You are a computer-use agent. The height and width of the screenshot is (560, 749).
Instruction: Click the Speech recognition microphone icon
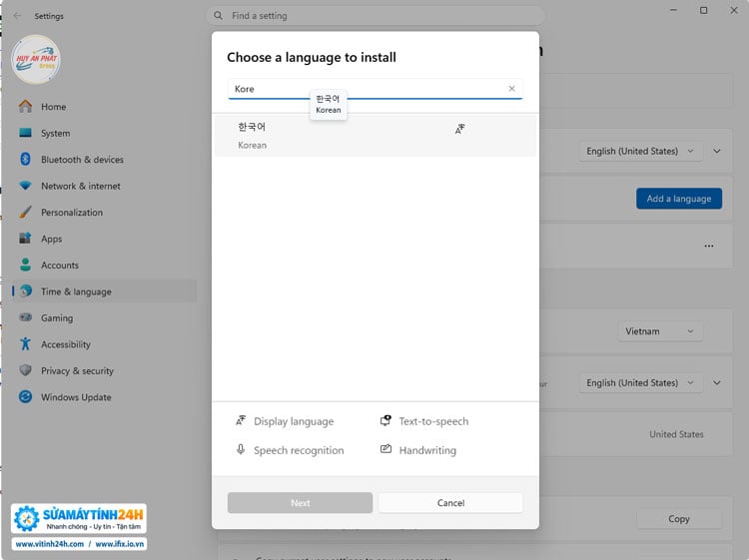[x=241, y=449]
